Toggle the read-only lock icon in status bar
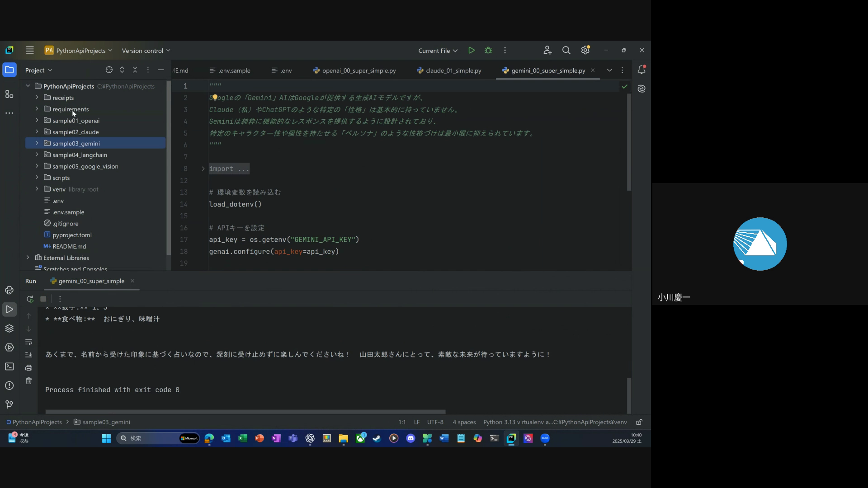The width and height of the screenshot is (868, 488). coord(639,422)
